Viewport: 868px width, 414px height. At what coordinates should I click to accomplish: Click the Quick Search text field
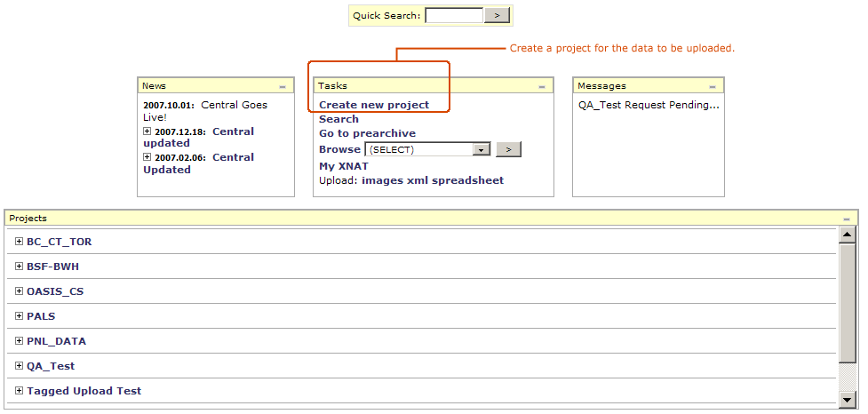453,15
